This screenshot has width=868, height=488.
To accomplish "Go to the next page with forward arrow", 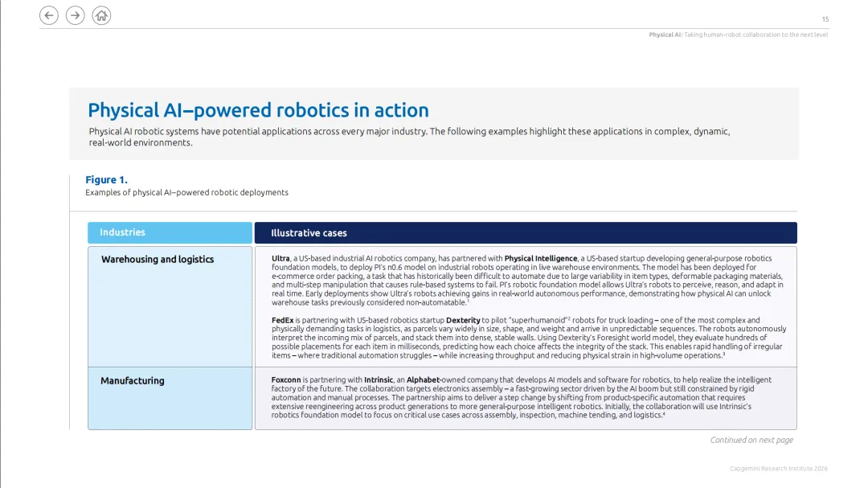I will pos(76,15).
